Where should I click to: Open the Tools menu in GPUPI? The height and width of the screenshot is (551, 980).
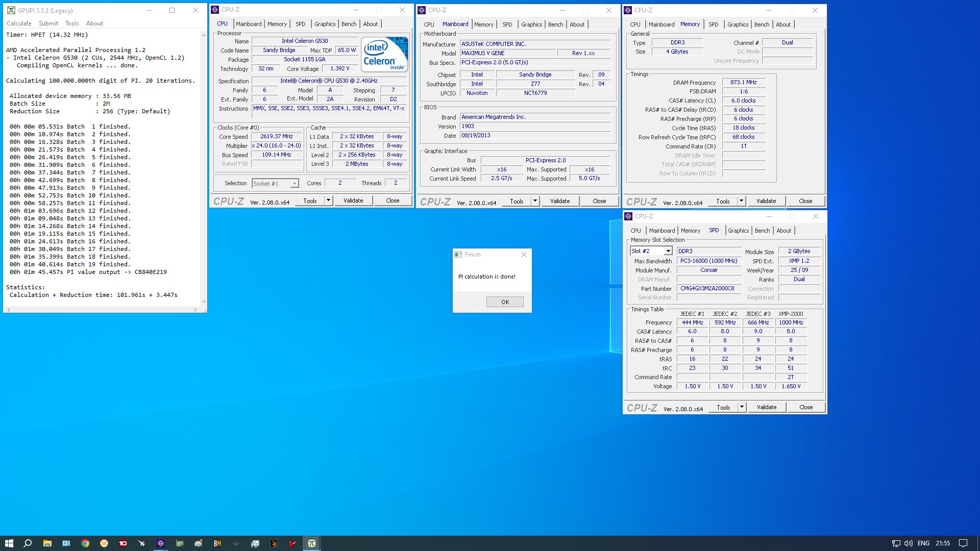(x=72, y=23)
